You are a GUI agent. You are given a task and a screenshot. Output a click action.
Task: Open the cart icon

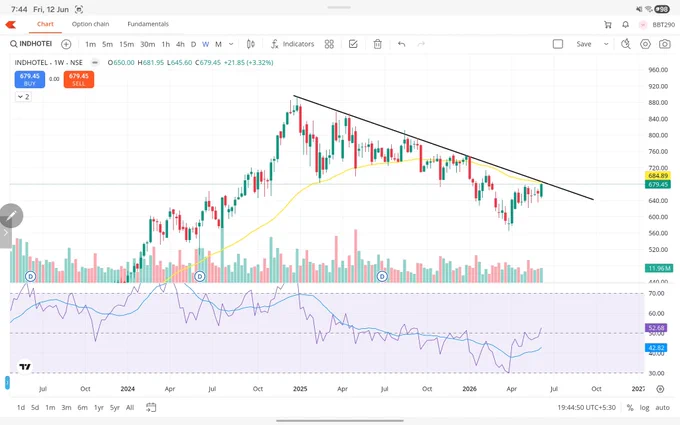608,25
